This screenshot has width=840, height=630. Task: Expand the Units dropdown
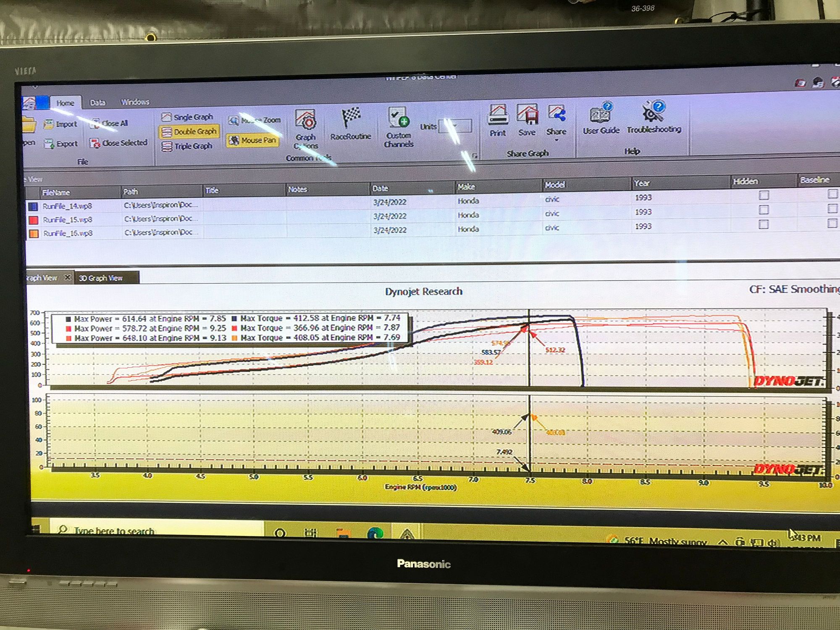[455, 126]
